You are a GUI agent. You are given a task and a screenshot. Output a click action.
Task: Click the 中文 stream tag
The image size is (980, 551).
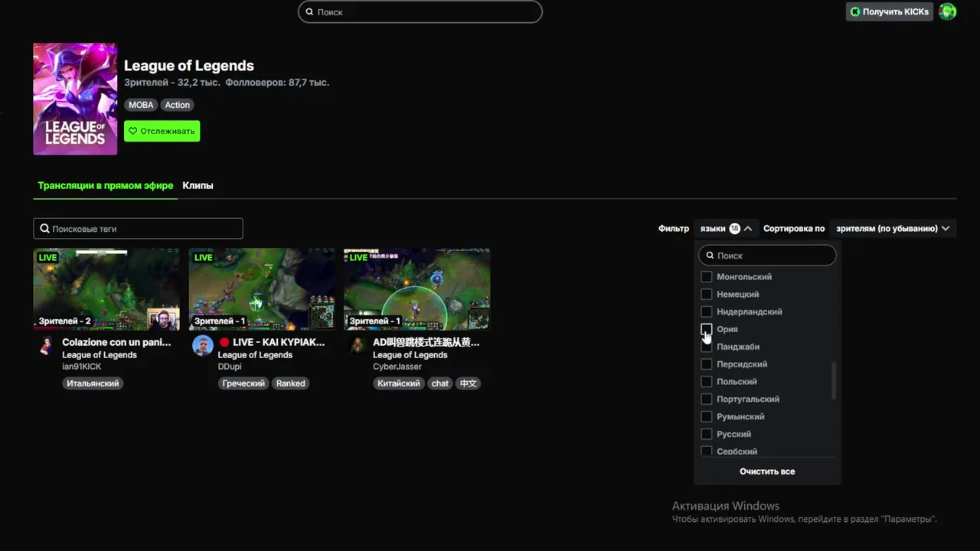coord(468,383)
